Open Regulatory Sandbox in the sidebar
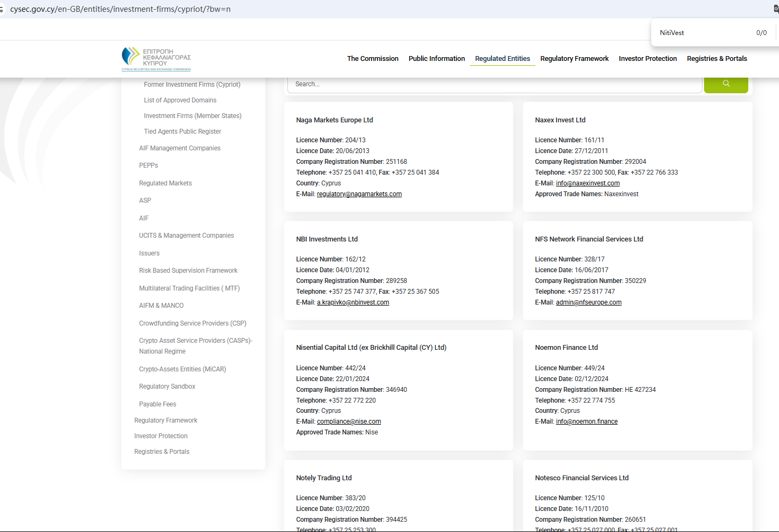This screenshot has height=532, width=779. (167, 386)
